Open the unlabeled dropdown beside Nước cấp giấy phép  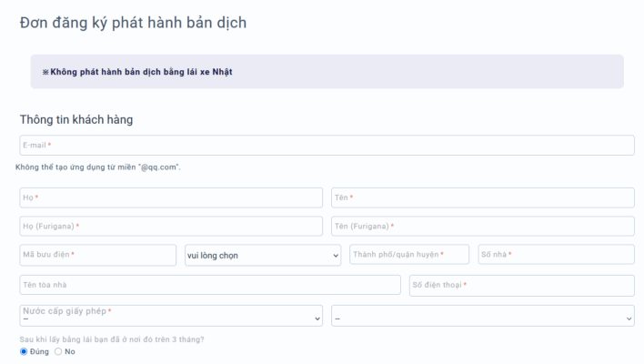point(482,316)
